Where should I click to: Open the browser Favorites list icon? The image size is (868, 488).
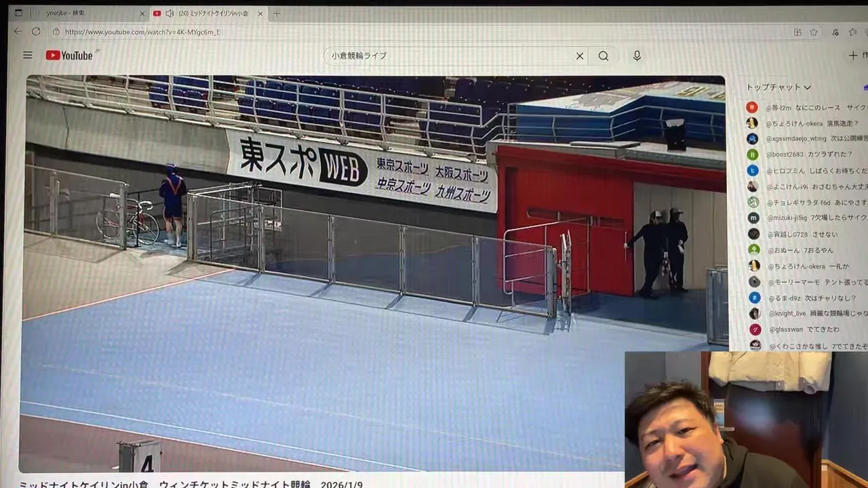[853, 32]
